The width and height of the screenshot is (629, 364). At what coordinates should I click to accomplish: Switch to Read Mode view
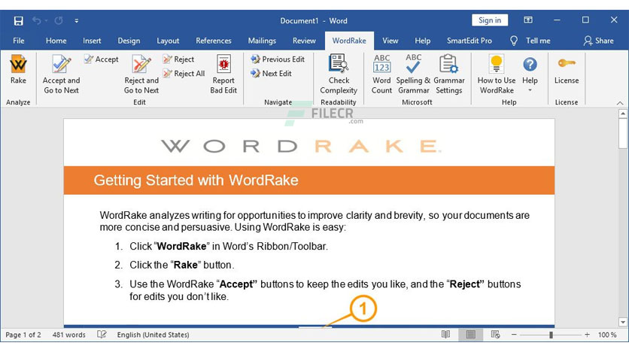coord(445,335)
